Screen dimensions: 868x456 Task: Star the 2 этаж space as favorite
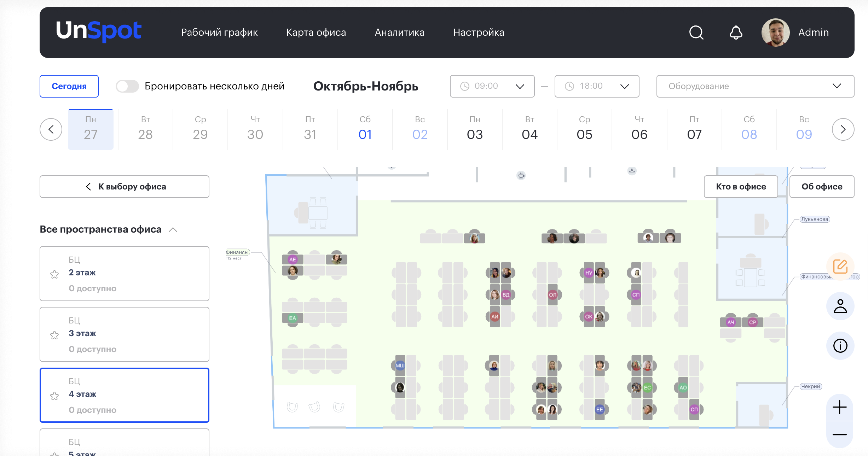[x=54, y=274]
